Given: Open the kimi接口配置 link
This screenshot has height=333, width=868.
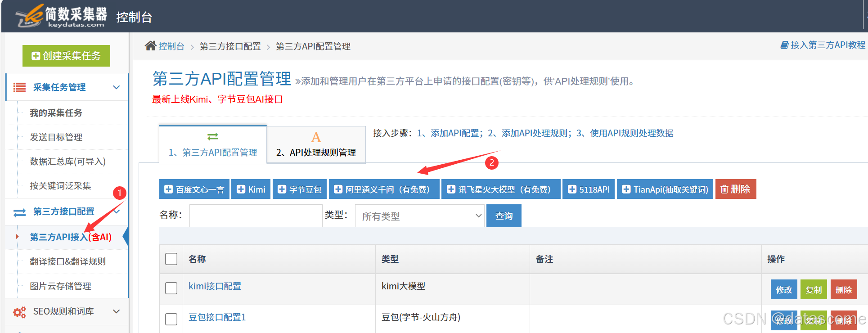Looking at the screenshot, I should [x=215, y=286].
